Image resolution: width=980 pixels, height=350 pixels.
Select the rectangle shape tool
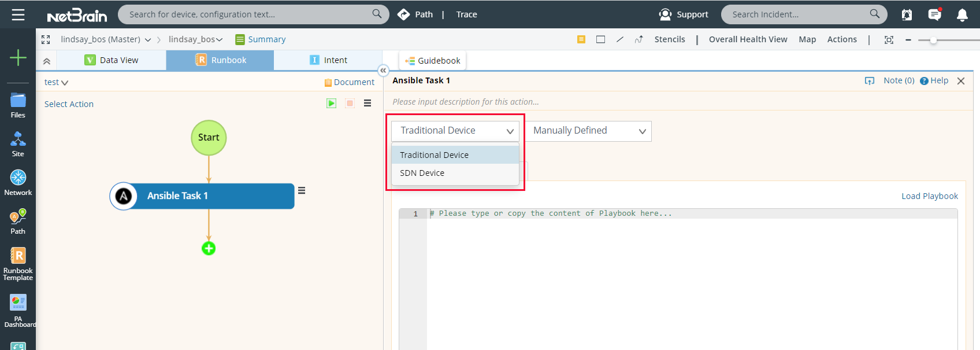point(600,39)
